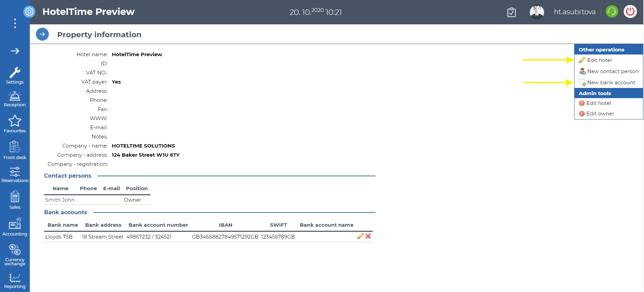Select New bank account
This screenshot has width=644, height=292.
[x=611, y=82]
